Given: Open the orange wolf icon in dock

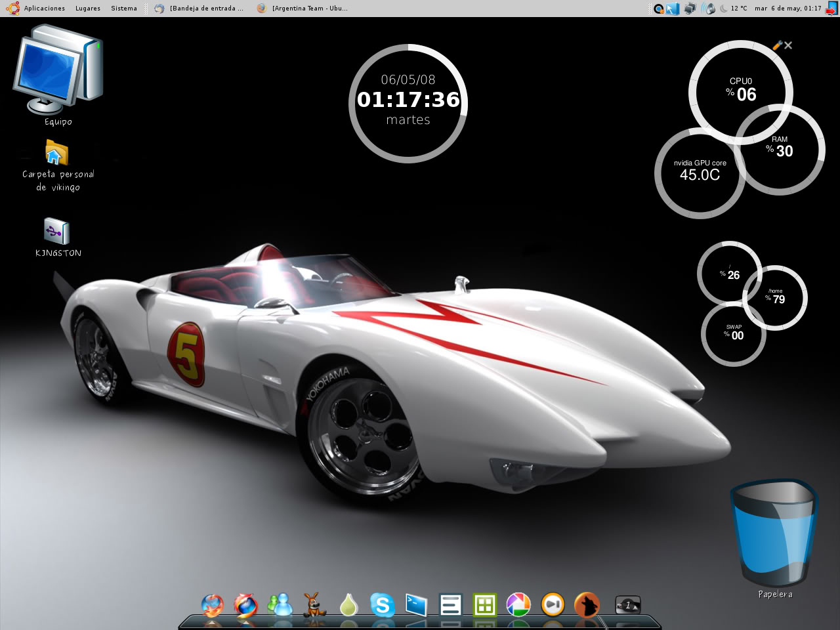Looking at the screenshot, I should [587, 604].
